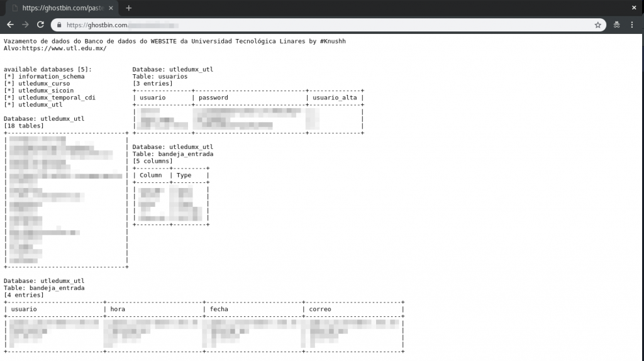Viewport: 644px width, 361px height.
Task: Select 'Table: usuarios' text
Action: pos(160,76)
